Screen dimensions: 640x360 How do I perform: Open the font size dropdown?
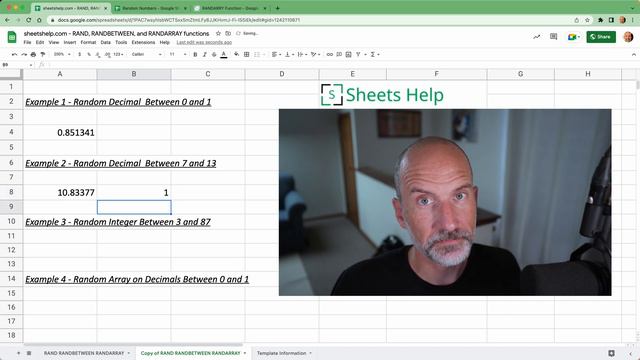pyautogui.click(x=178, y=54)
